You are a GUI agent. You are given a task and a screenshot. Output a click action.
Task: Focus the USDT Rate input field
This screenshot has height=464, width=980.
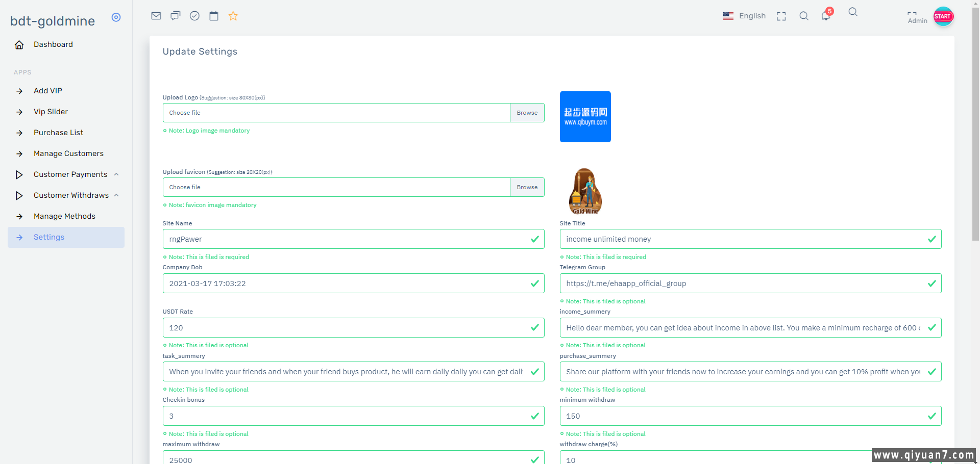point(347,328)
